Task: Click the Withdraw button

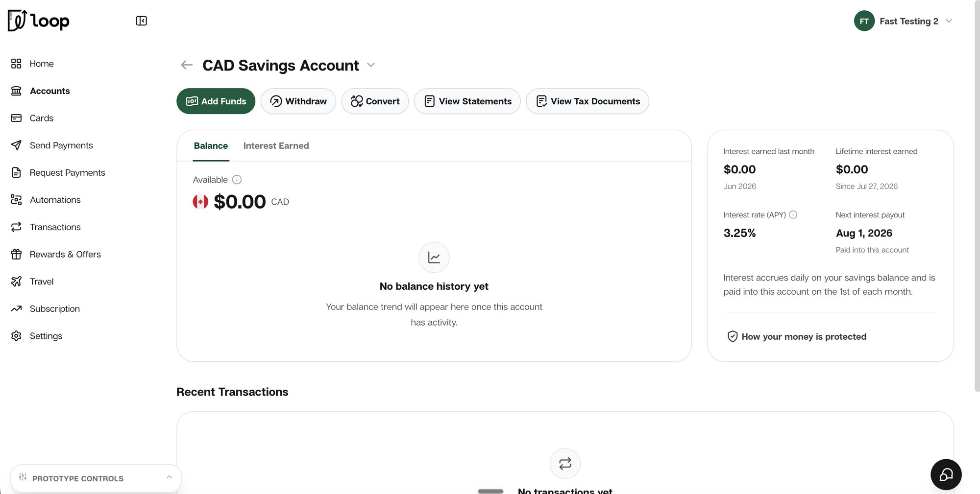Action: (298, 101)
